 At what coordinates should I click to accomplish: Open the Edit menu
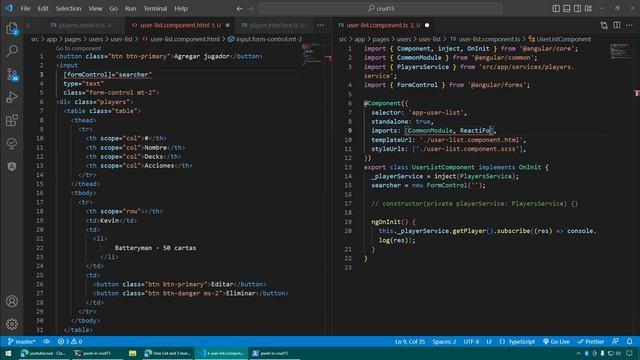(x=43, y=9)
